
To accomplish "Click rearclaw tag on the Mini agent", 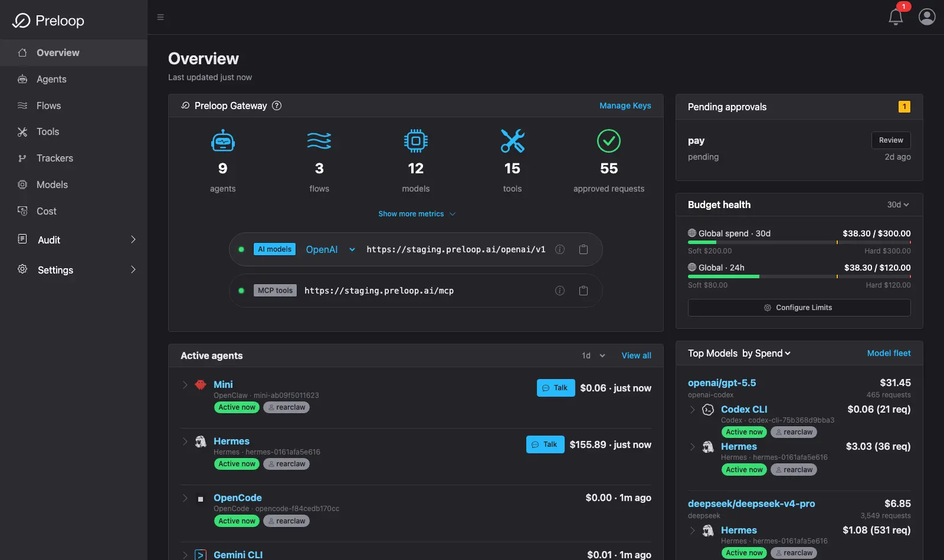I will point(286,407).
